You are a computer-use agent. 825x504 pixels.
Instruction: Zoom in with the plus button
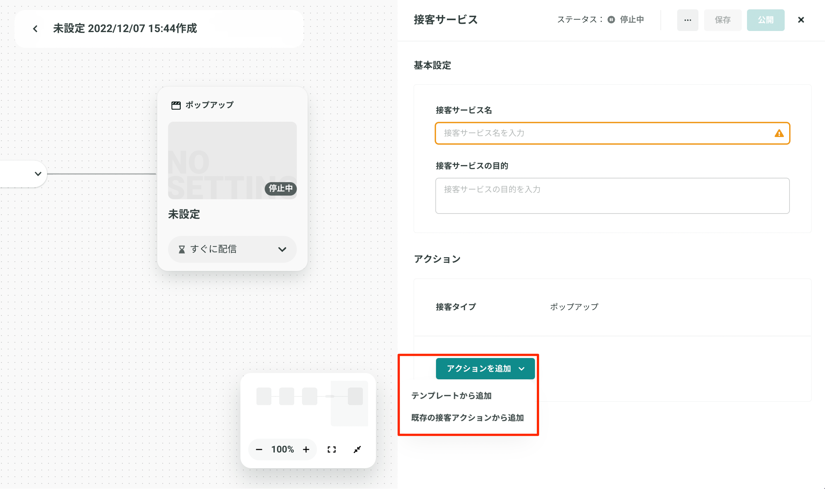[306, 449]
